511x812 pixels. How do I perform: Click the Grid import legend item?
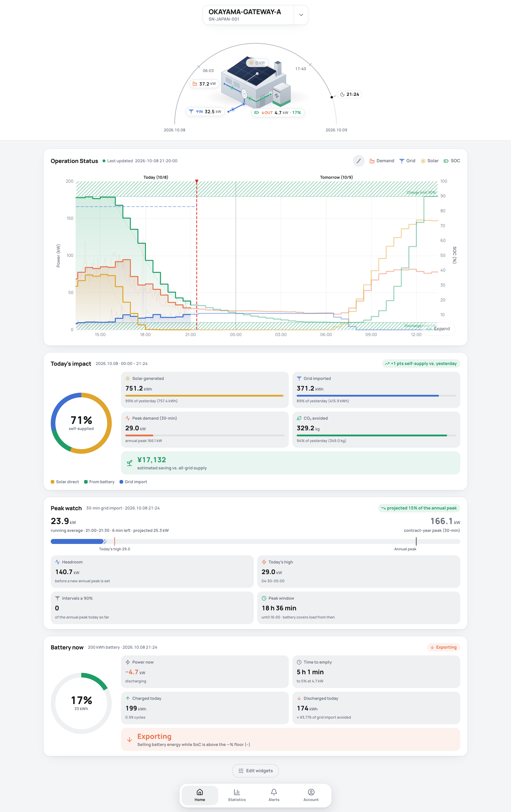pyautogui.click(x=133, y=482)
